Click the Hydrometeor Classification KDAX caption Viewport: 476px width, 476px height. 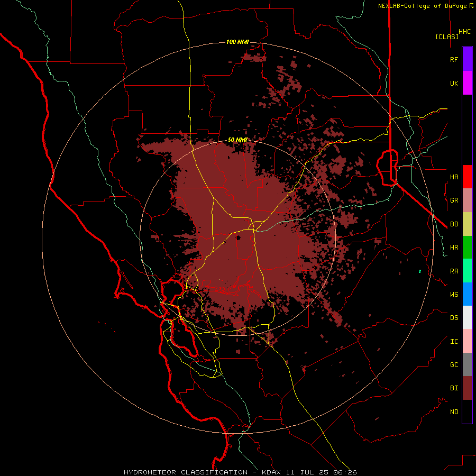pyautogui.click(x=240, y=472)
